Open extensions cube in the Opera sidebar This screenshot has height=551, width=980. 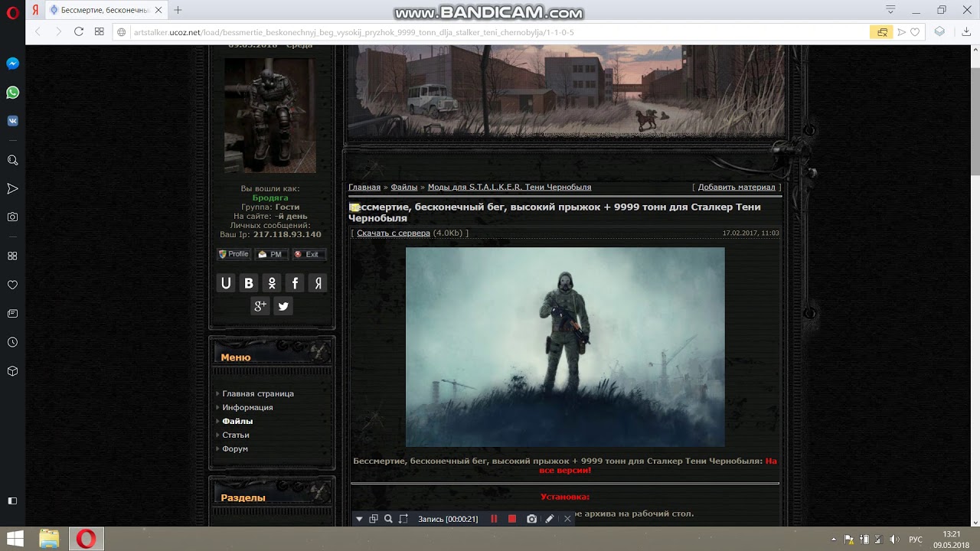click(13, 371)
